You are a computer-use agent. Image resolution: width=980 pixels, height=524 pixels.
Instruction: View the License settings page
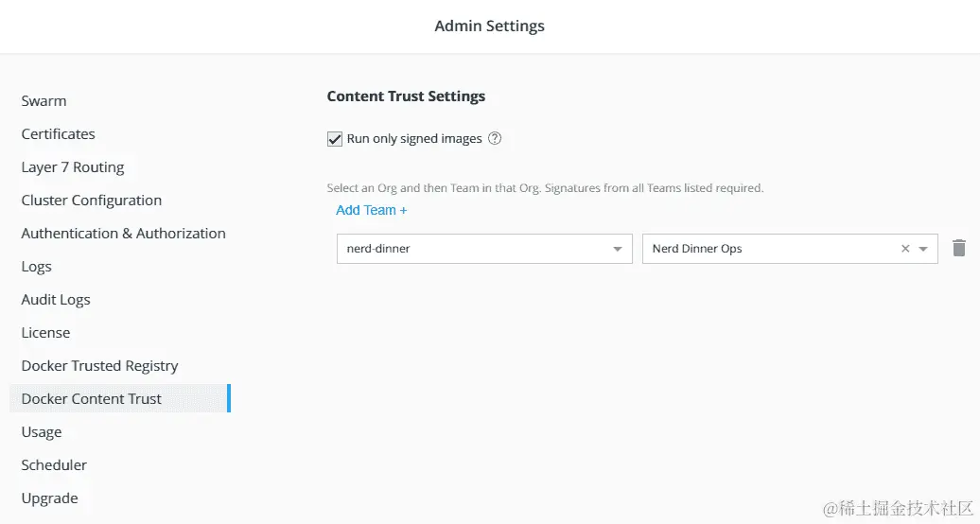(45, 333)
